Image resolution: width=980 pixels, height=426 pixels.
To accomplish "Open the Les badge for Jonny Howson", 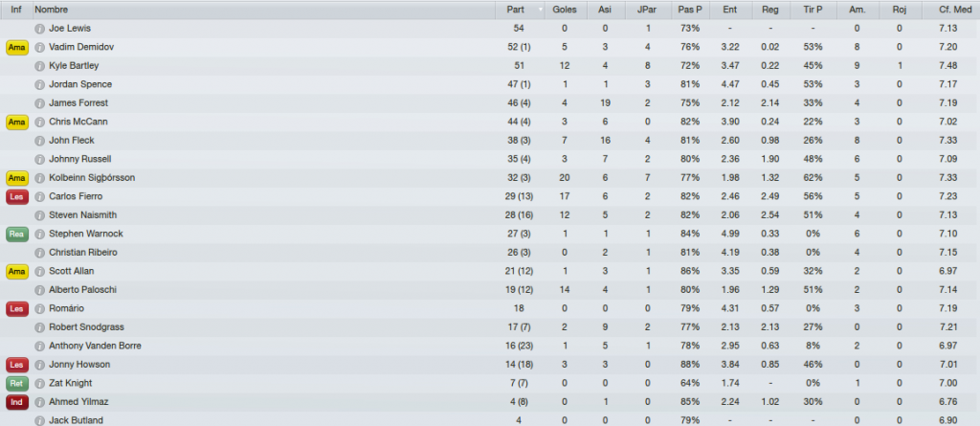I will click(17, 365).
